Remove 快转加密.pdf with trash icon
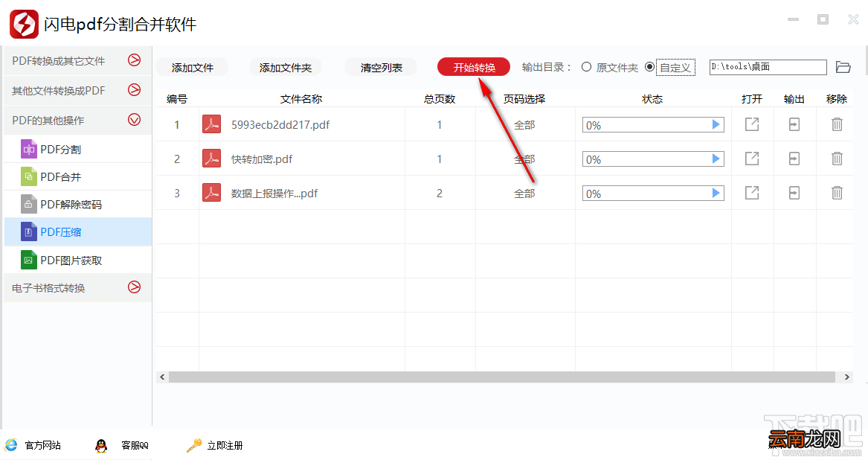 click(x=837, y=159)
